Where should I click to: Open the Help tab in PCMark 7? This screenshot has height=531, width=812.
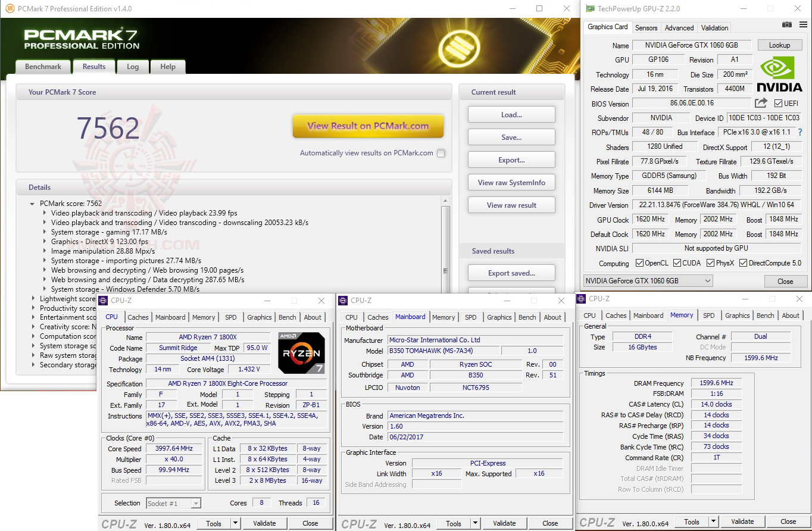pos(168,67)
